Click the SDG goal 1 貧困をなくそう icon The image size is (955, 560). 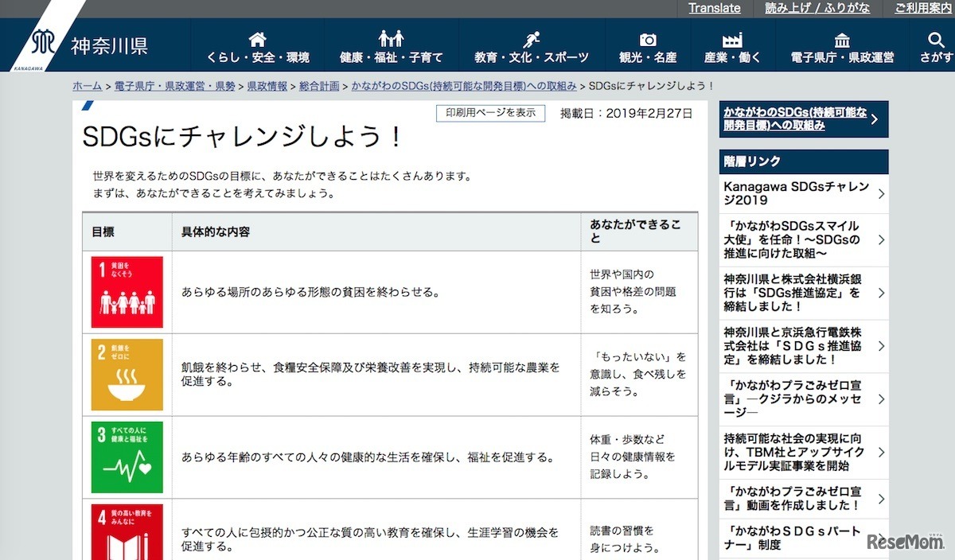tap(126, 292)
